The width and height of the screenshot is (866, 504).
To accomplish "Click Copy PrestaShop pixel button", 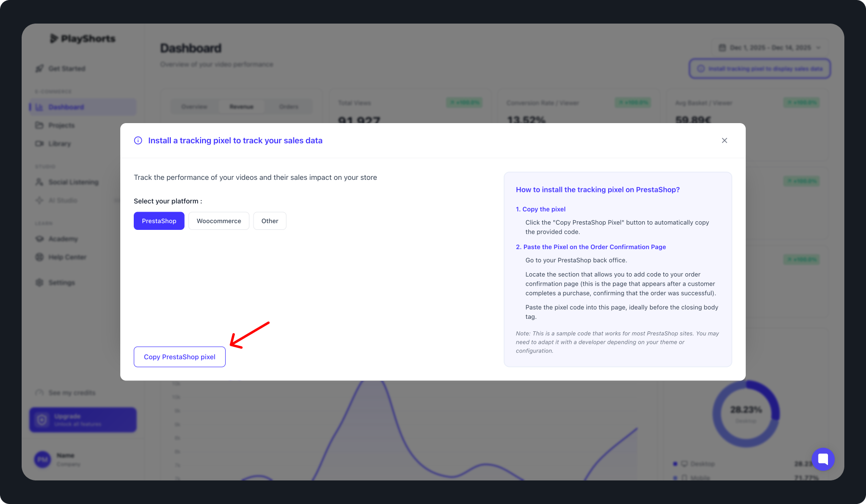I will click(x=179, y=357).
